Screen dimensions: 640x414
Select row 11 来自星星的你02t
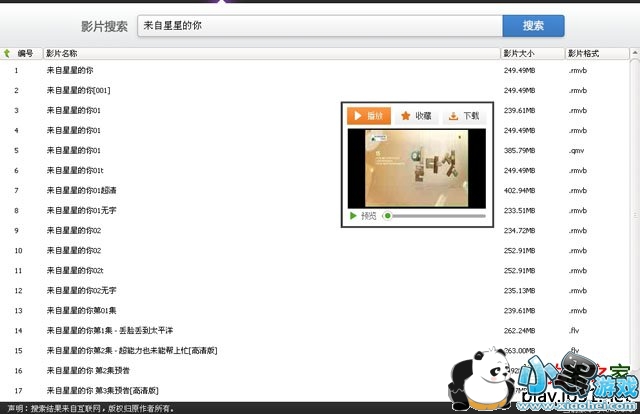pos(314,270)
